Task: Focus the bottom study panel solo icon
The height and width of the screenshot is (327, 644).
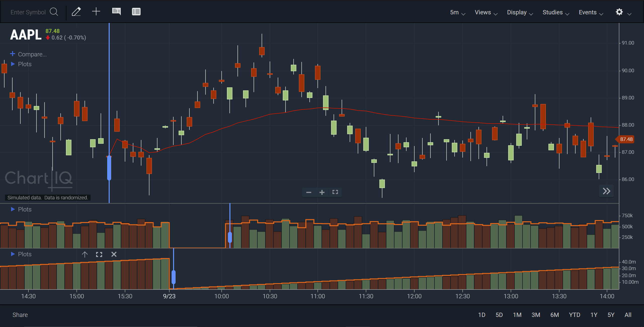Action: pos(99,254)
